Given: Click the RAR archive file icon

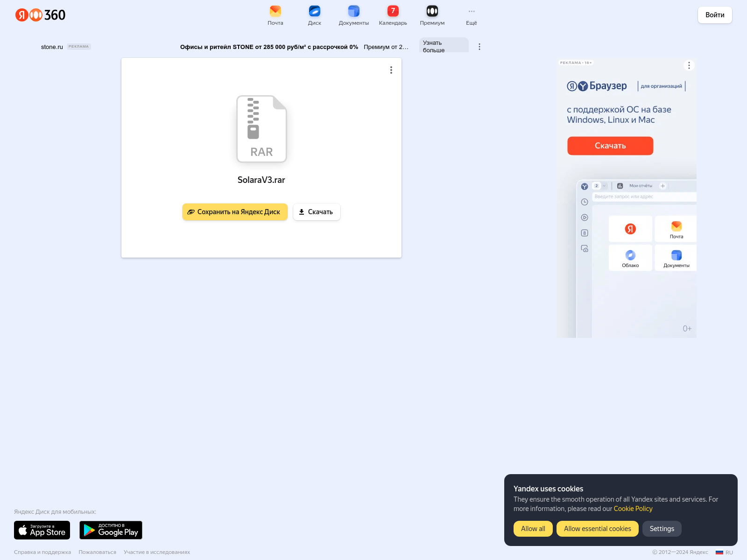Looking at the screenshot, I should point(261,129).
